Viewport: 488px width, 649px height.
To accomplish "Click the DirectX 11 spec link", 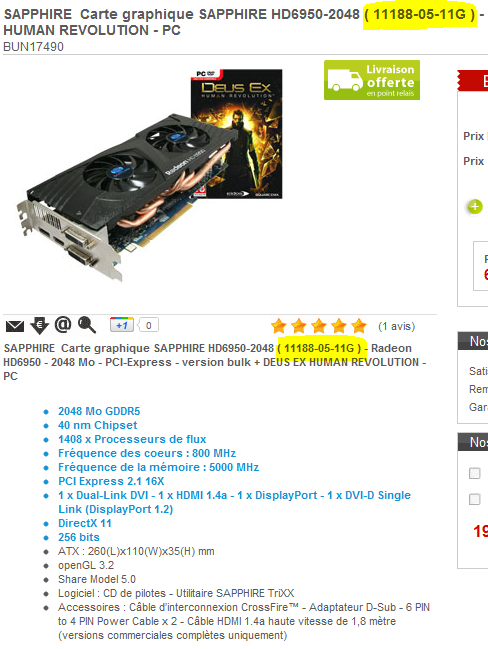I will (x=85, y=523).
